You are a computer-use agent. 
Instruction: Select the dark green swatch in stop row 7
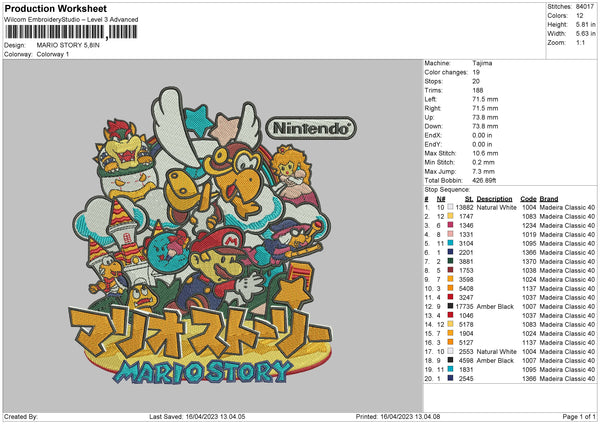(x=450, y=261)
